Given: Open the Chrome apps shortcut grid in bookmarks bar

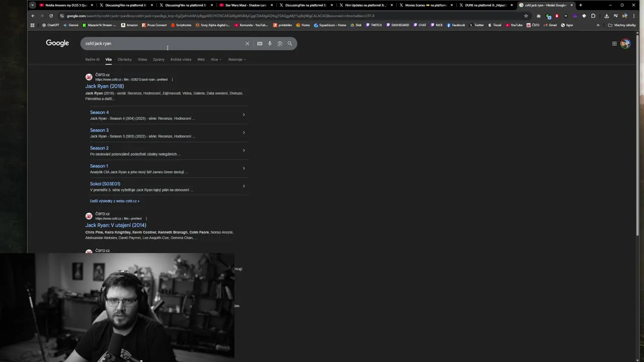Looking at the screenshot, I should point(33,25).
